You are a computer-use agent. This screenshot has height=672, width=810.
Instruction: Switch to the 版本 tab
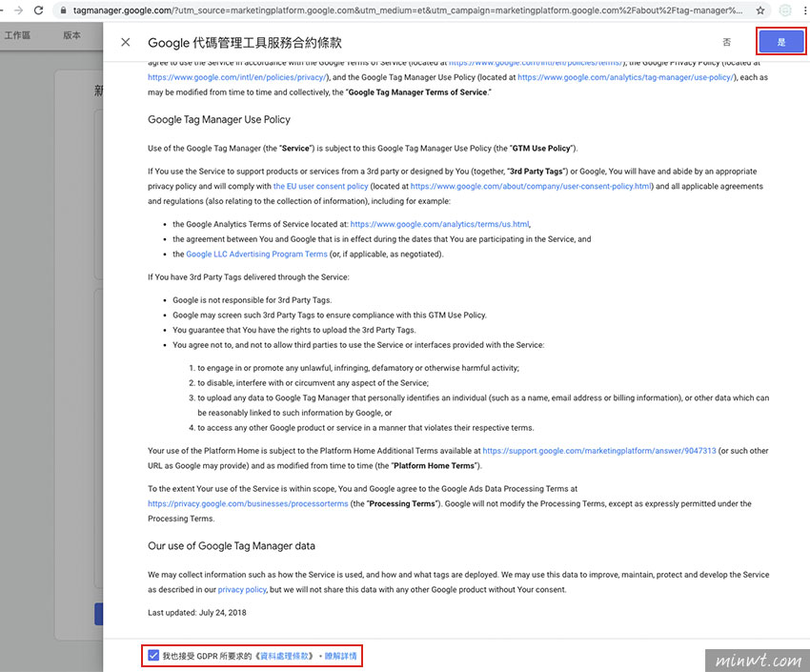point(71,35)
